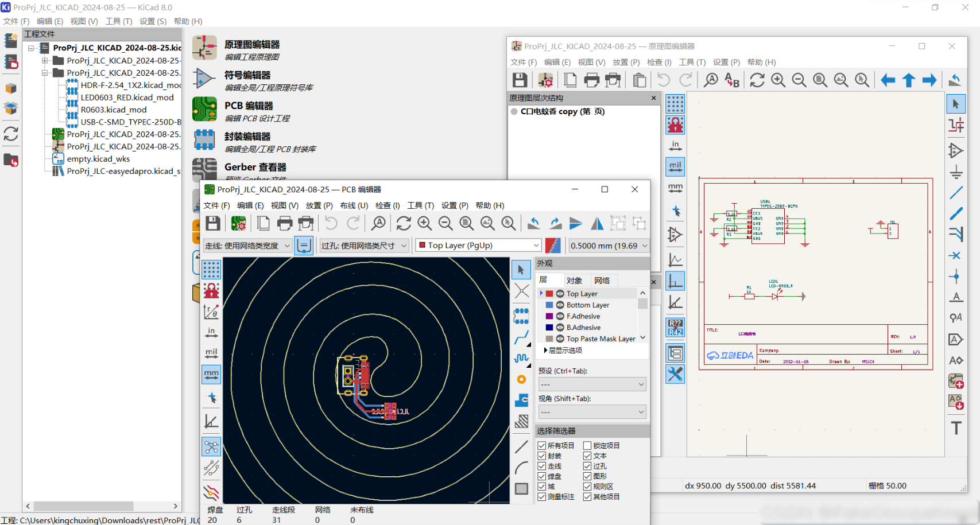Toggle All Items checkbox in selection filter
Image resolution: width=980 pixels, height=525 pixels.
541,445
